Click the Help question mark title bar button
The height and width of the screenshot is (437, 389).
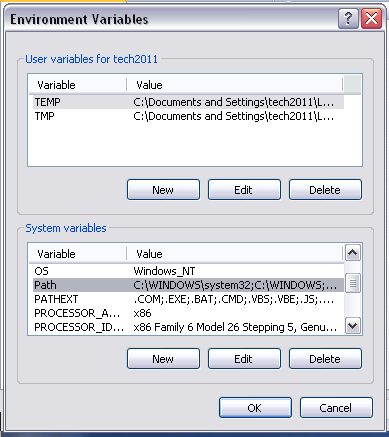tap(348, 19)
